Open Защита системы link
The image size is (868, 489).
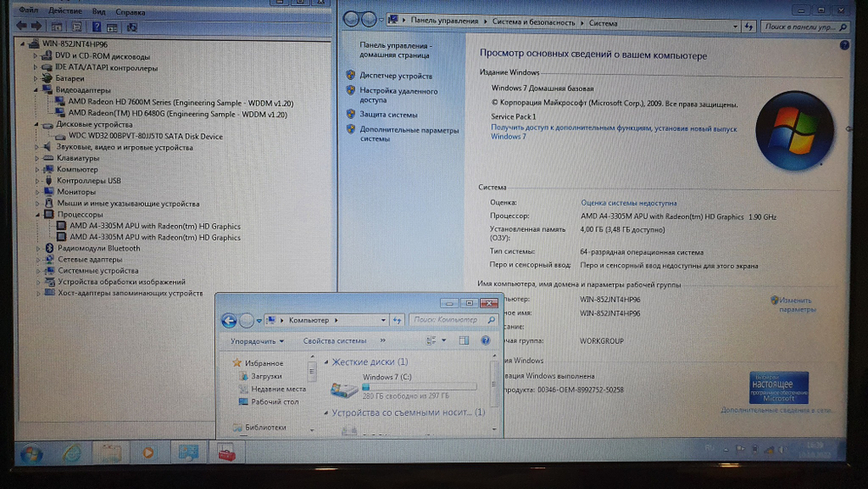[389, 115]
